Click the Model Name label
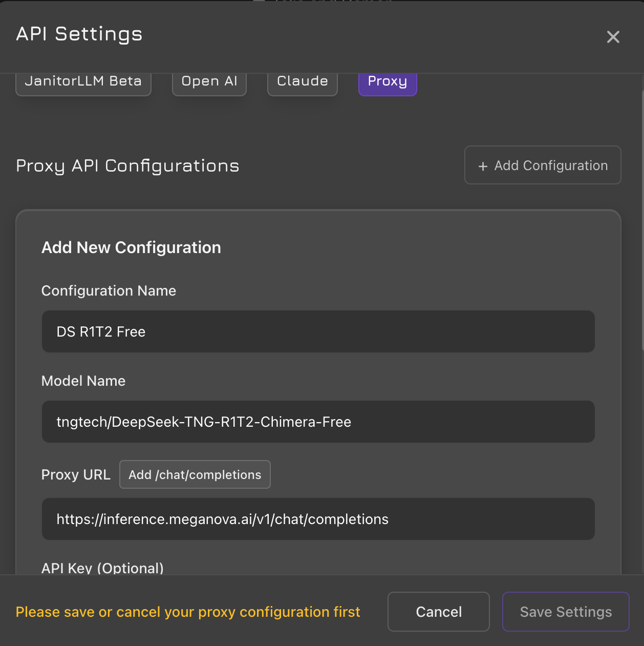 pos(83,381)
